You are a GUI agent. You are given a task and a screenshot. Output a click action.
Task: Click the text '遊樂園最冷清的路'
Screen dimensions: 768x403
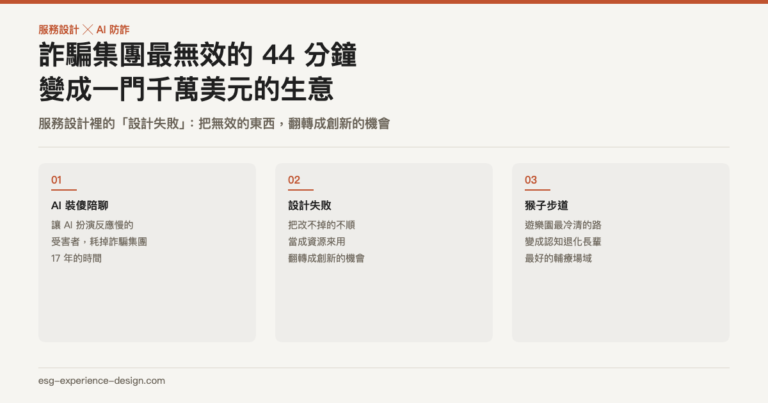[563, 225]
